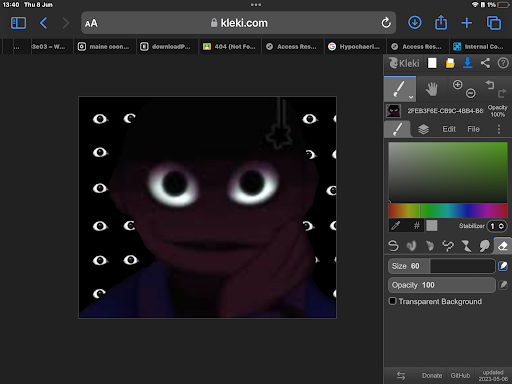Select the blend brush type

pyautogui.click(x=411, y=246)
